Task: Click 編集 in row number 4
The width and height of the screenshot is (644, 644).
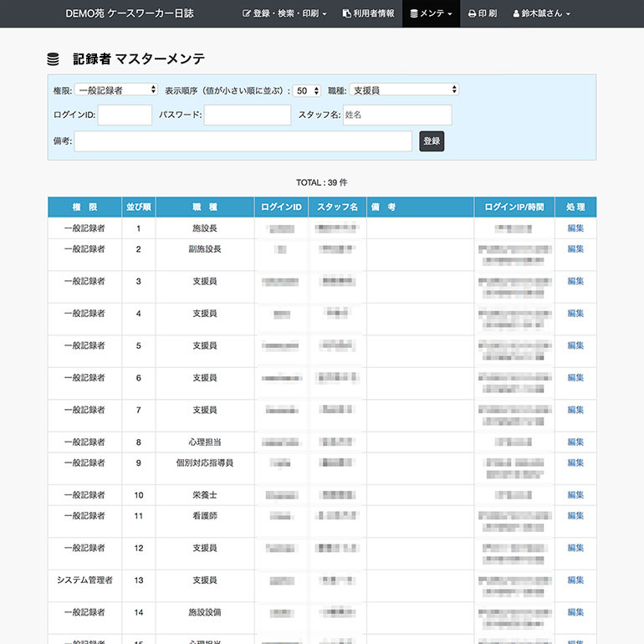Action: 575,314
